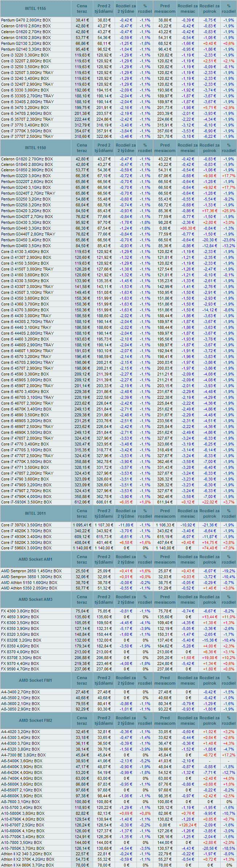Viewport: 237px width, 868px height.
Task: Click the +25,9% percent difference cell
Action: point(229,211)
